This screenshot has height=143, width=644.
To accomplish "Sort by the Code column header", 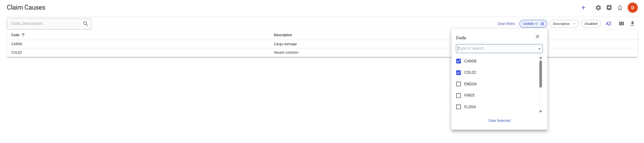I will coord(16,35).
